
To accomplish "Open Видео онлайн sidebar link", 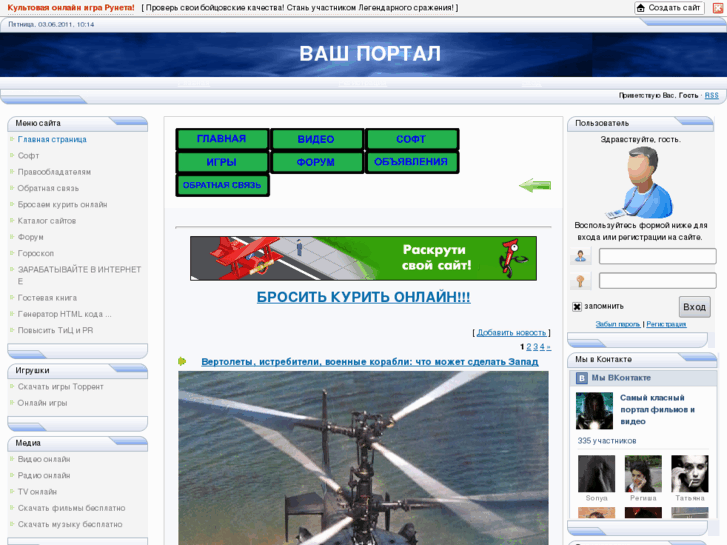I will click(44, 459).
